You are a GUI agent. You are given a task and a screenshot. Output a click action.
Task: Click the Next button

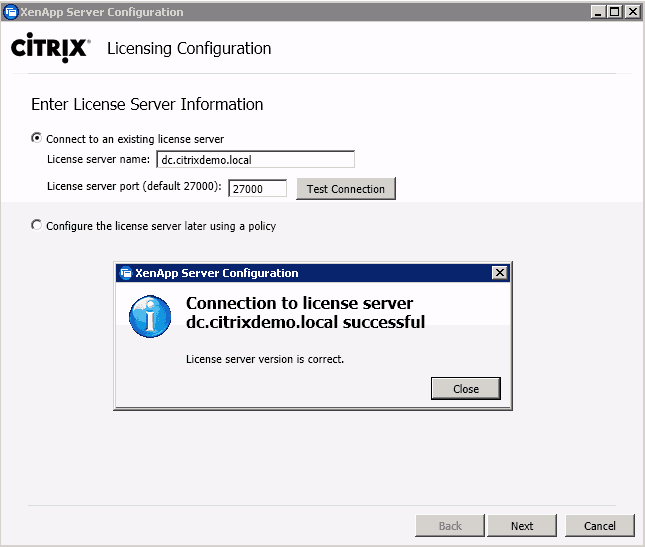tap(522, 526)
